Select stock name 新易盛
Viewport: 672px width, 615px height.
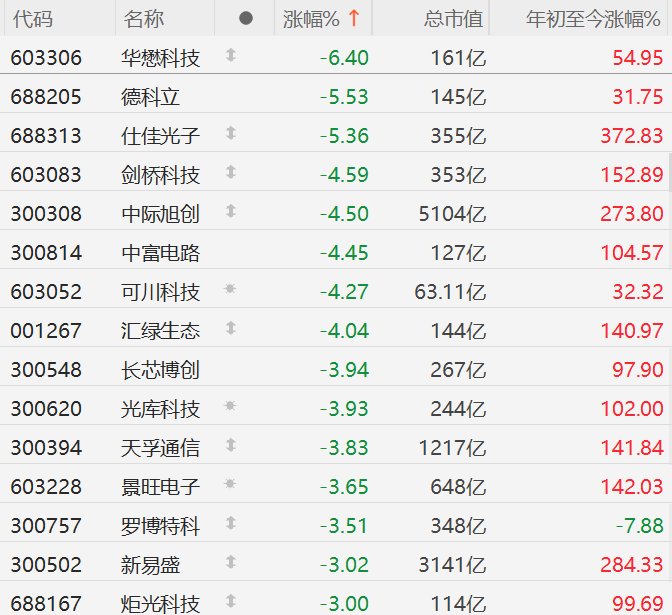click(150, 565)
